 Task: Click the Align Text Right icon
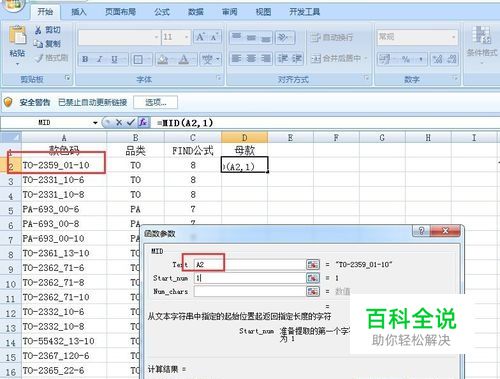click(x=266, y=59)
